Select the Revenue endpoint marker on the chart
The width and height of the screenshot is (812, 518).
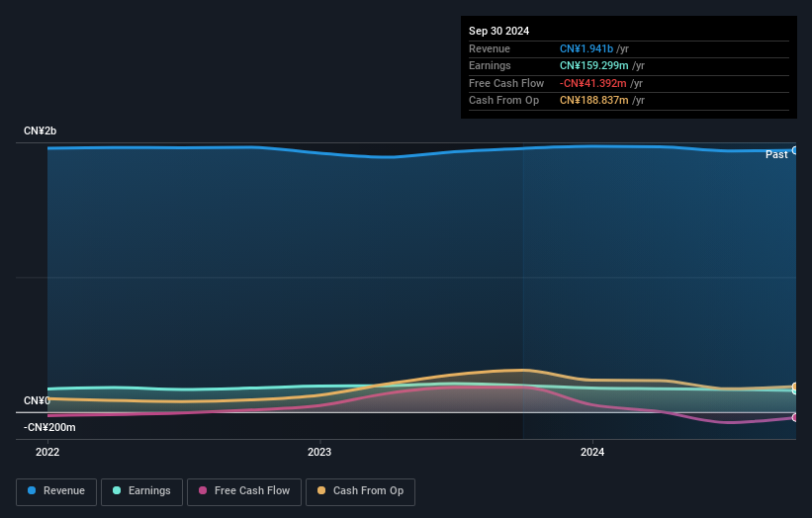(795, 150)
